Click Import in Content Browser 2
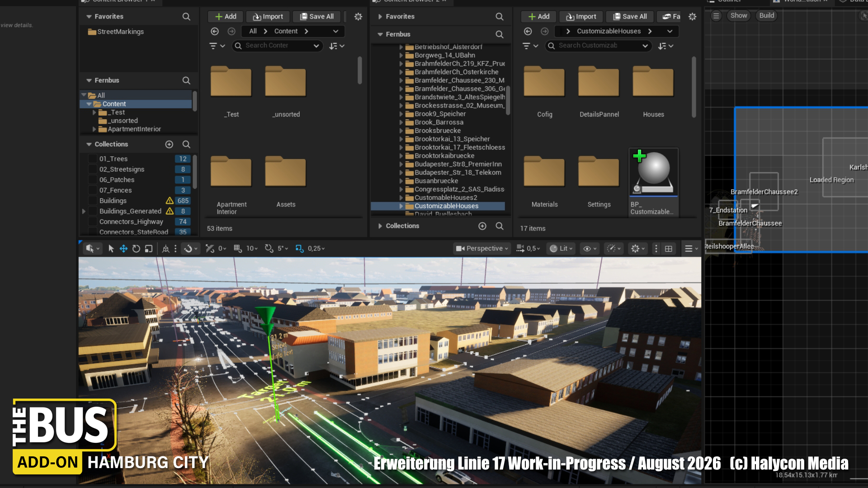The height and width of the screenshot is (488, 868). (581, 17)
